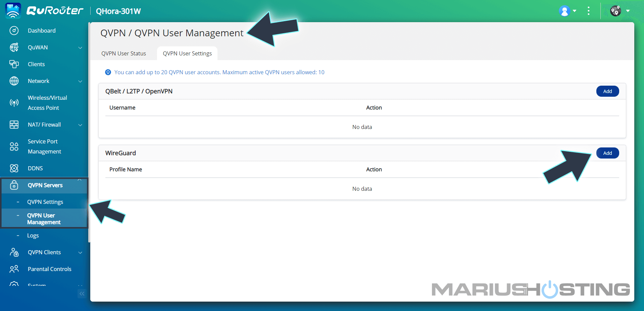Open dropdown arrow next to language icon
644x311 pixels.
click(x=628, y=11)
